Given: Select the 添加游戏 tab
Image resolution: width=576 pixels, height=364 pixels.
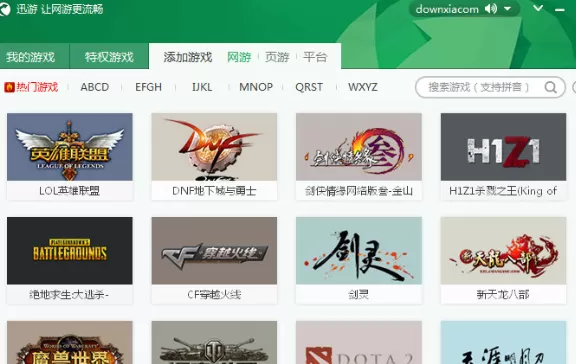Looking at the screenshot, I should pyautogui.click(x=188, y=57).
